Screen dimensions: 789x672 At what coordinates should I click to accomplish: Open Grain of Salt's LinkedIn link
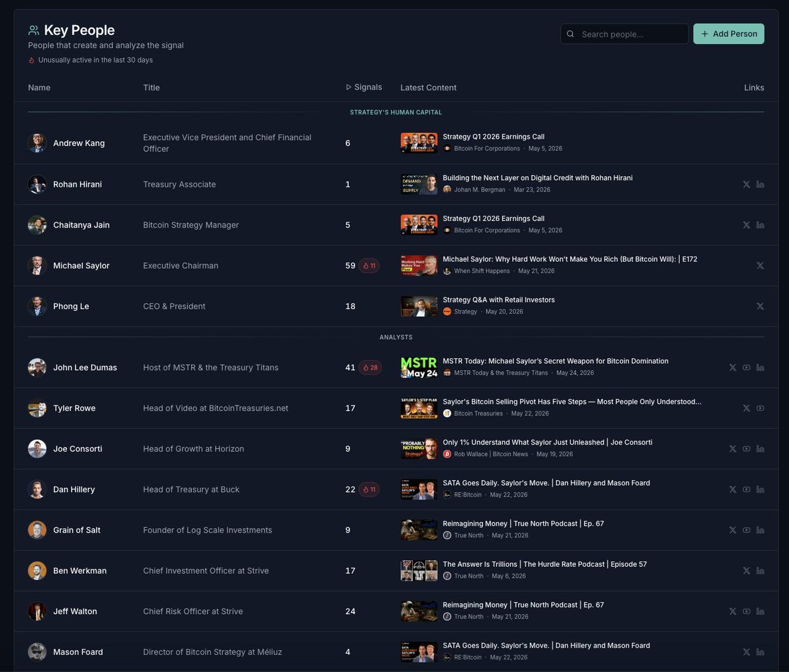pyautogui.click(x=760, y=530)
